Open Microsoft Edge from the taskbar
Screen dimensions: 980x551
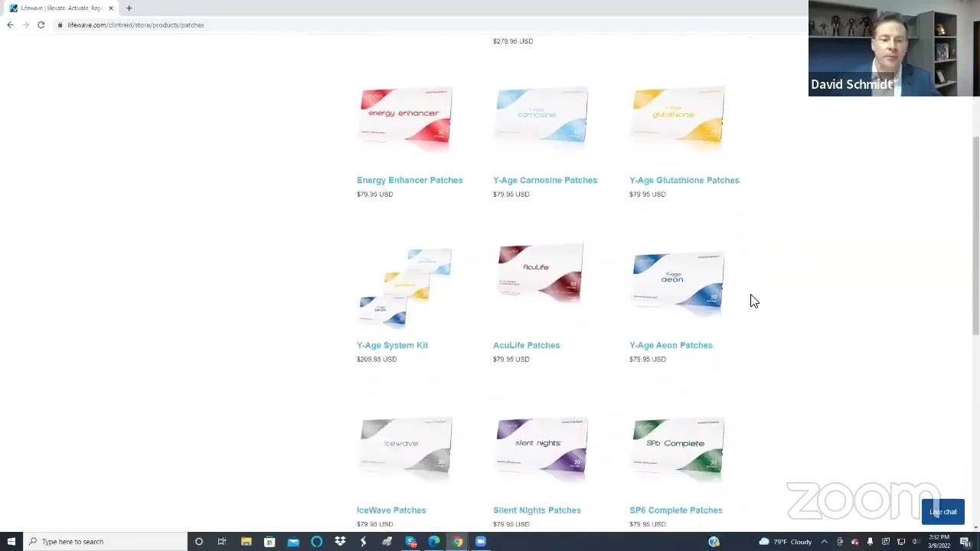[434, 542]
